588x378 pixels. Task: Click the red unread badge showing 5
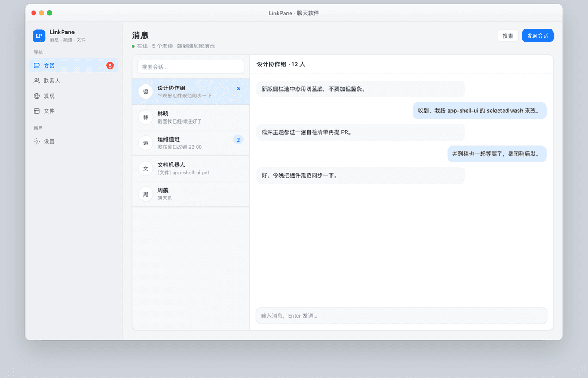[x=110, y=65]
